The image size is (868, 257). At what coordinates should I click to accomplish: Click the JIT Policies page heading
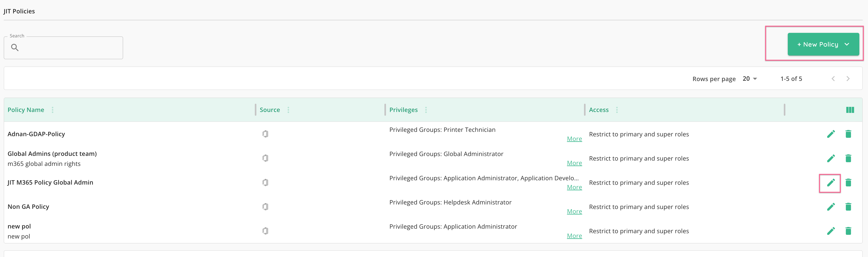(19, 11)
